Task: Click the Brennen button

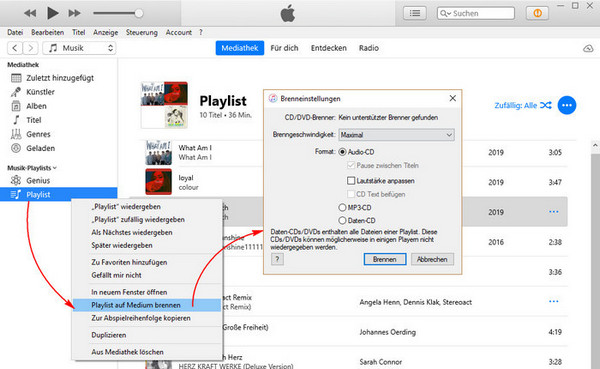Action: [x=385, y=260]
